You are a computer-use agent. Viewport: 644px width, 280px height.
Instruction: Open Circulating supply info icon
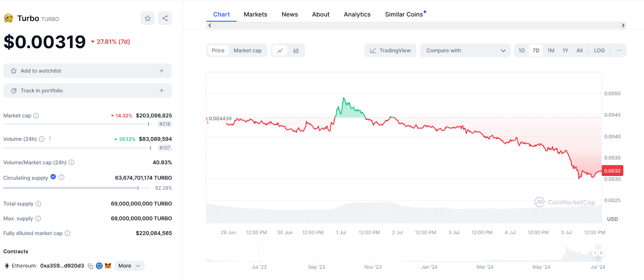coord(62,177)
